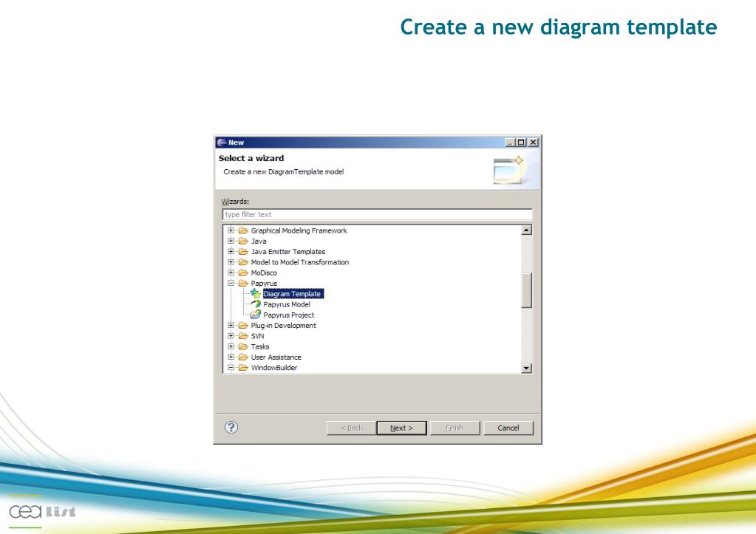Click the MoDisco folder icon
Screen dimensions: 756x534
[x=243, y=273]
